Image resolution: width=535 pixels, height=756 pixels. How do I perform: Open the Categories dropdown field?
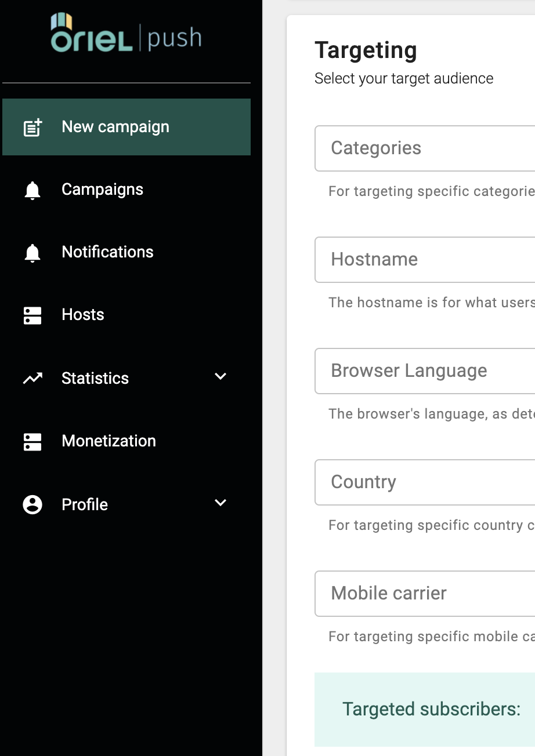pyautogui.click(x=425, y=148)
